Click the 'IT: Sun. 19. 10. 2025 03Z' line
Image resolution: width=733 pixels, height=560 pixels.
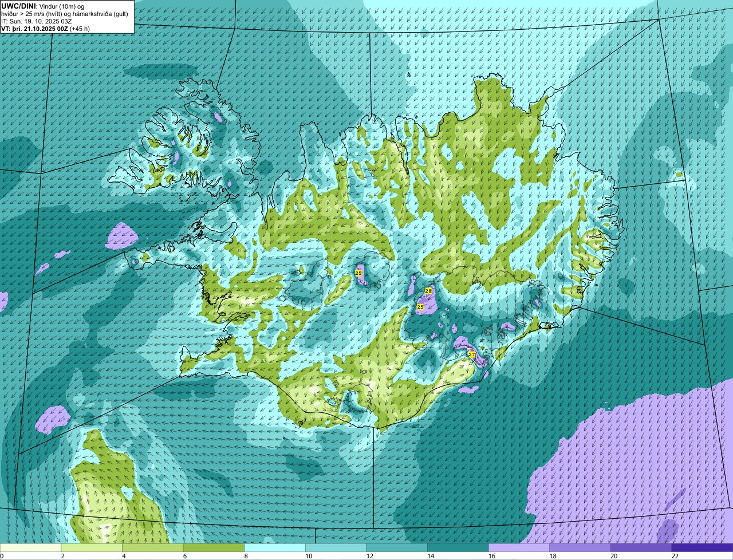point(37,21)
